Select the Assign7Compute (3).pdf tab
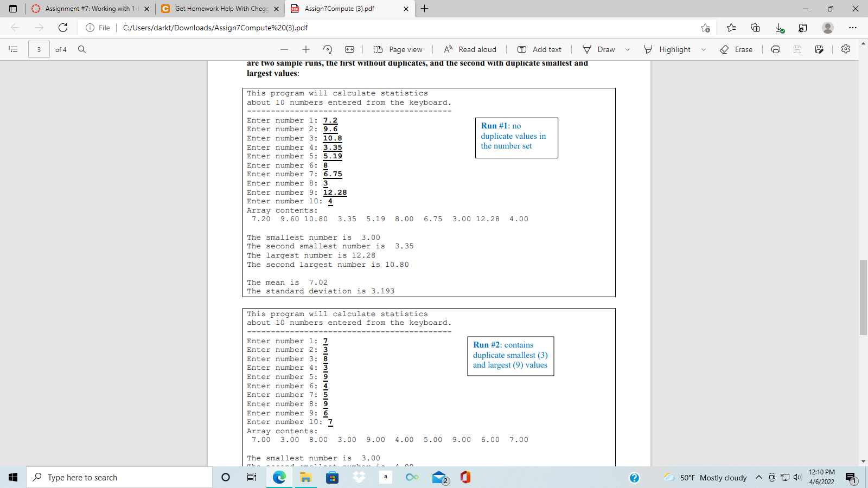This screenshot has height=488, width=868. [350, 9]
